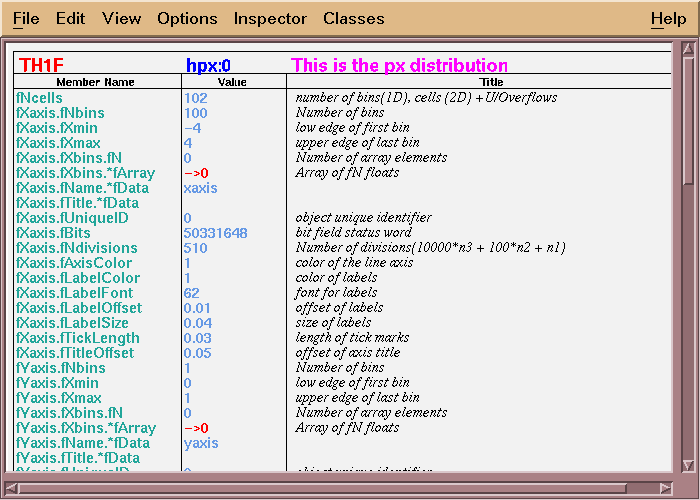Click the vertical scrollbar up arrow
Viewport: 700px width, 500px height.
coord(688,47)
